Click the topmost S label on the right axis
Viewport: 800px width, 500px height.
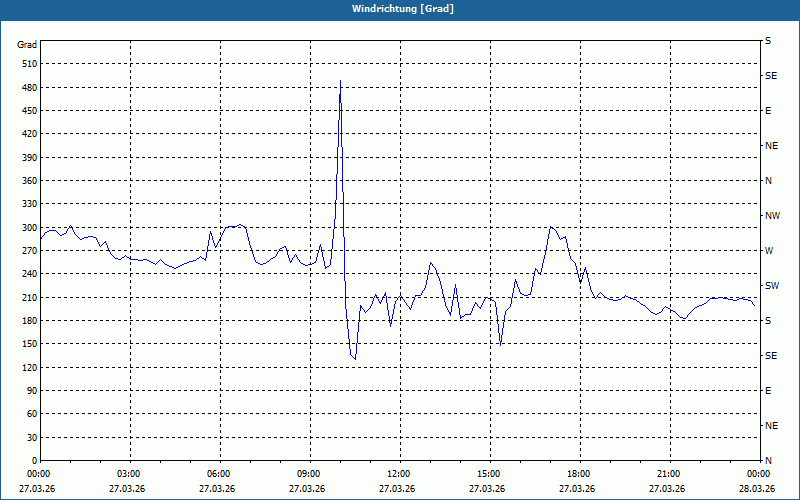click(x=768, y=41)
